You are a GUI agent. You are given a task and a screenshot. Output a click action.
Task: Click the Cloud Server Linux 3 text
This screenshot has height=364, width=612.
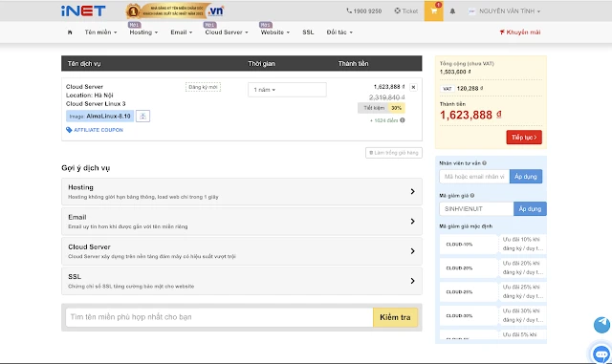(x=96, y=104)
